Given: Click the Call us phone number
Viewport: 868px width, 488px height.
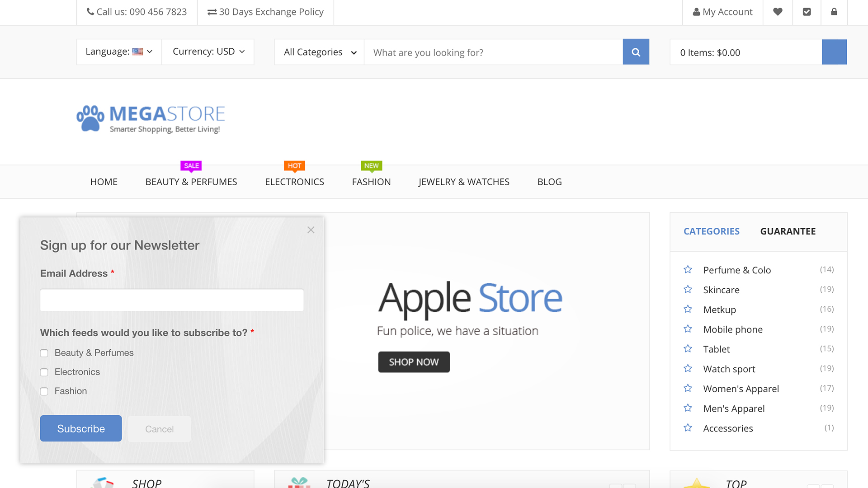Looking at the screenshot, I should coord(137,12).
